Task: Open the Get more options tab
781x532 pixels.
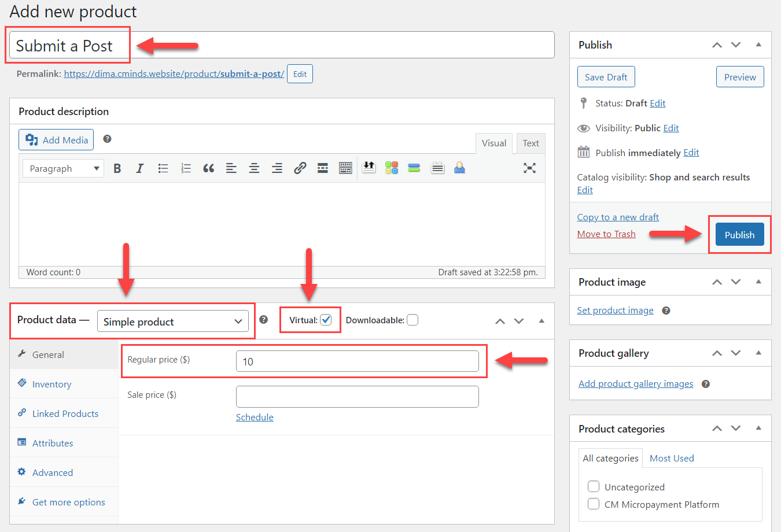Action: (x=64, y=502)
